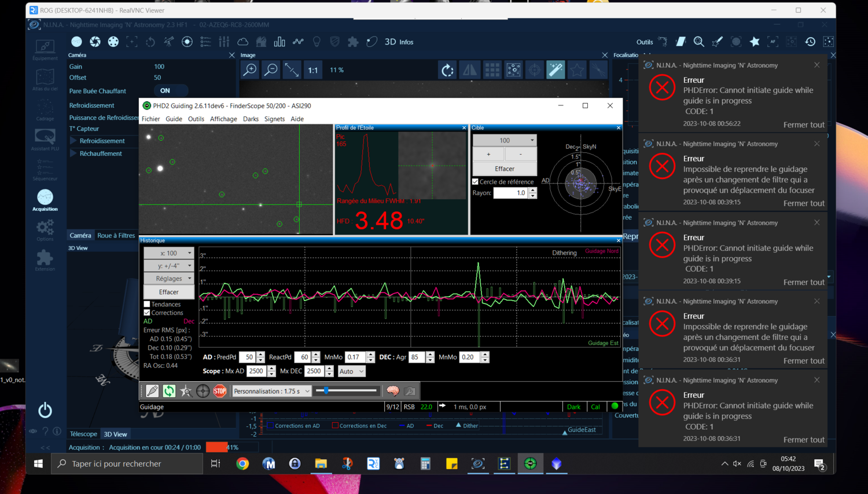Open the Guide menu in PHD2
Image resolution: width=868 pixels, height=494 pixels.
[174, 119]
